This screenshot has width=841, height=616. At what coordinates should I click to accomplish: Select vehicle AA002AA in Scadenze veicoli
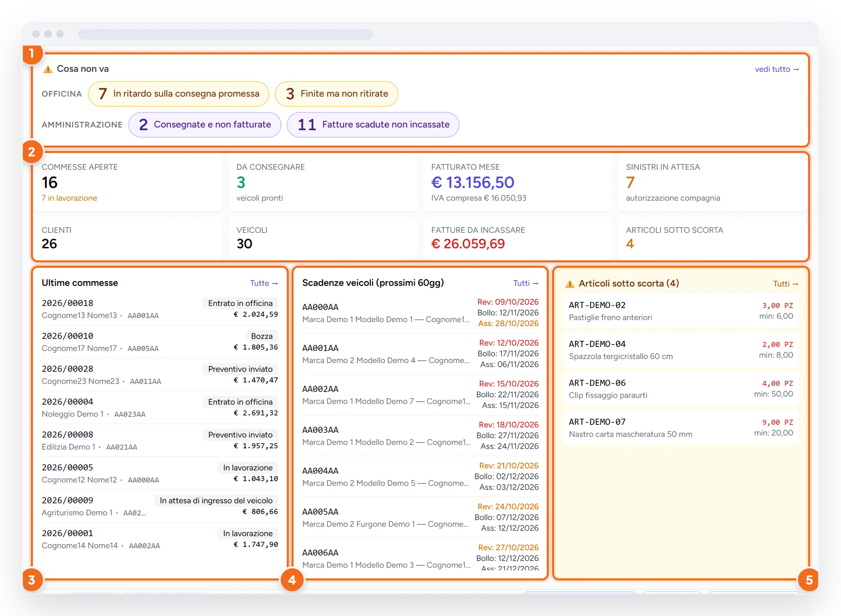(x=420, y=395)
